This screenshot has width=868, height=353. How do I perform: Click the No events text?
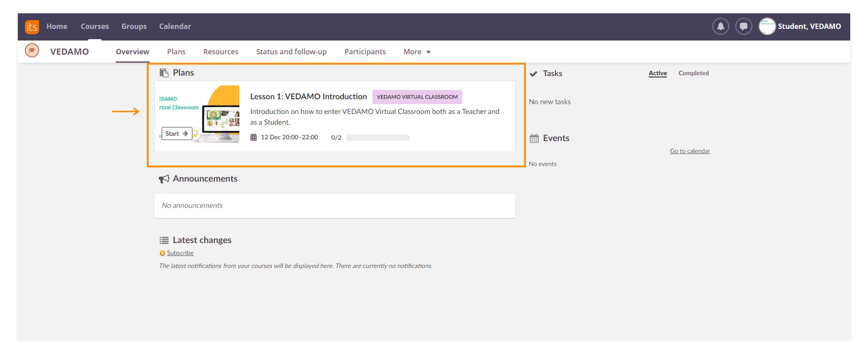pos(543,164)
